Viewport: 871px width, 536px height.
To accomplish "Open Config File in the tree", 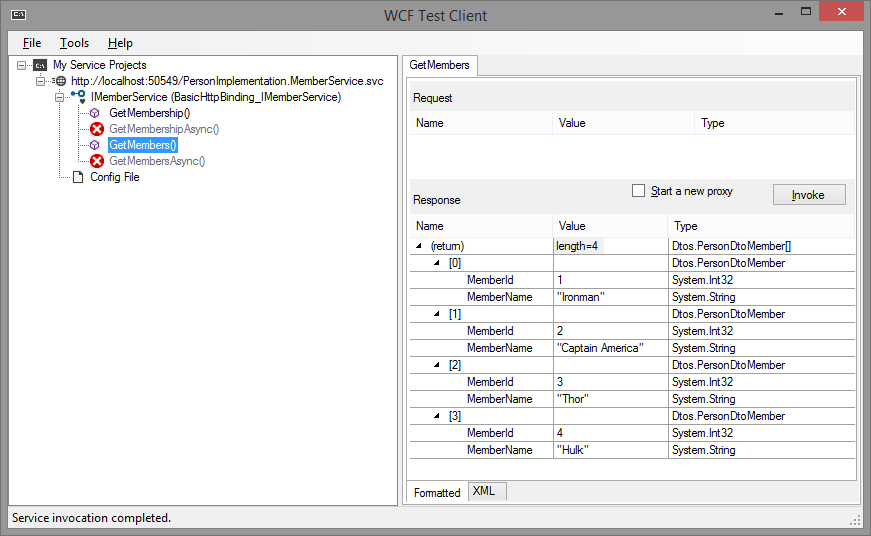I will coord(115,177).
